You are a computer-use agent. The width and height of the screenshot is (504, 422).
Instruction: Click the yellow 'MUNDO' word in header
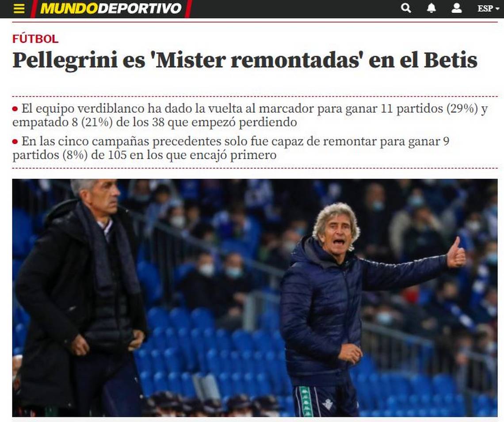point(69,8)
